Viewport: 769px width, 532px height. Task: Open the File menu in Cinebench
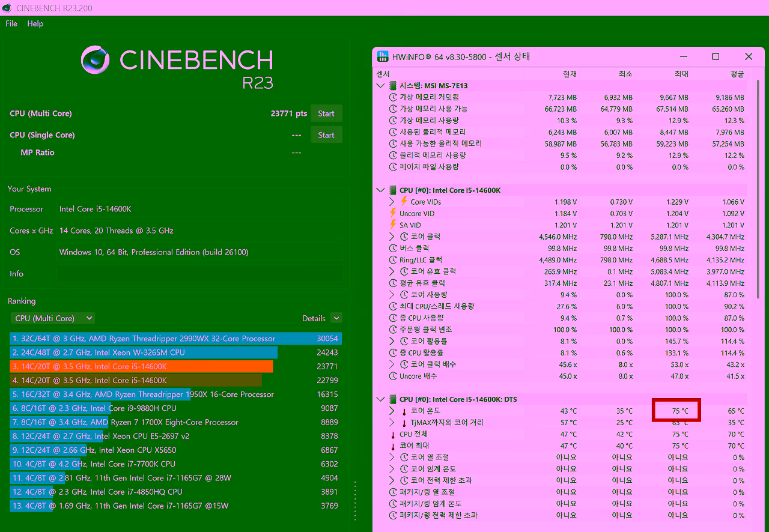pyautogui.click(x=11, y=23)
